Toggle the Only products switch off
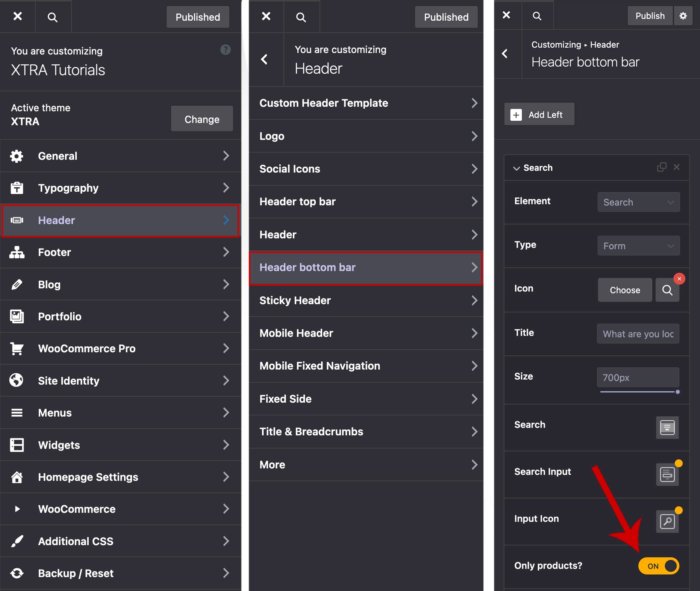700x591 pixels. point(659,566)
